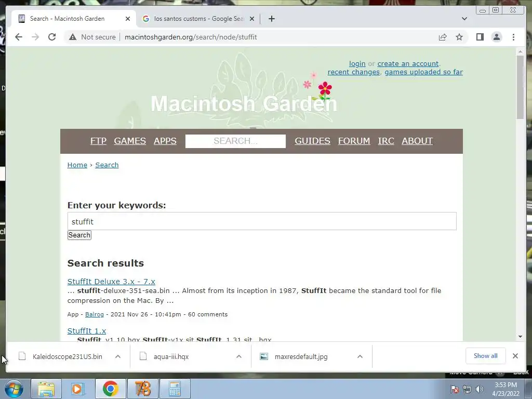
Task: Open media player from taskbar
Action: pyautogui.click(x=78, y=389)
